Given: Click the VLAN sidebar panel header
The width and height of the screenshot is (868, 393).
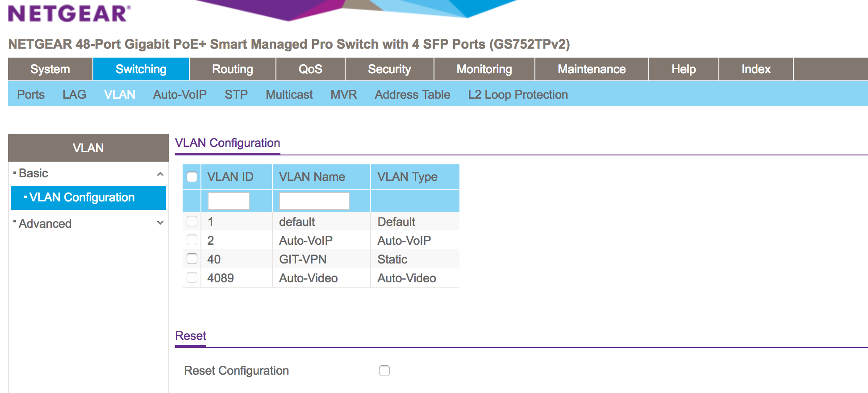Looking at the screenshot, I should click(x=88, y=148).
